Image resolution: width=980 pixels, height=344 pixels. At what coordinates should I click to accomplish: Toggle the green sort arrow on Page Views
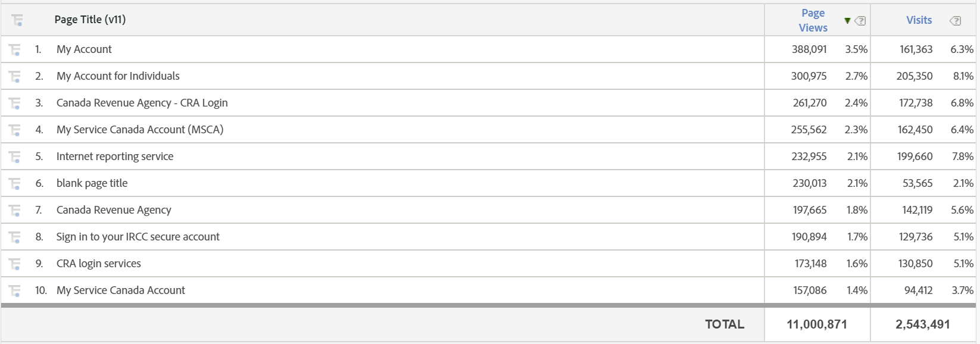click(x=847, y=21)
